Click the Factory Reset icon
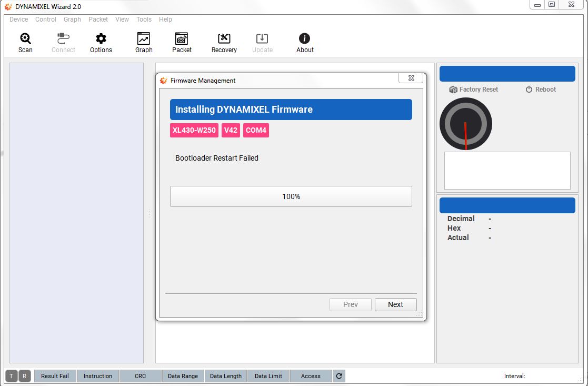Screen dimensions: 588x386 (x=453, y=90)
